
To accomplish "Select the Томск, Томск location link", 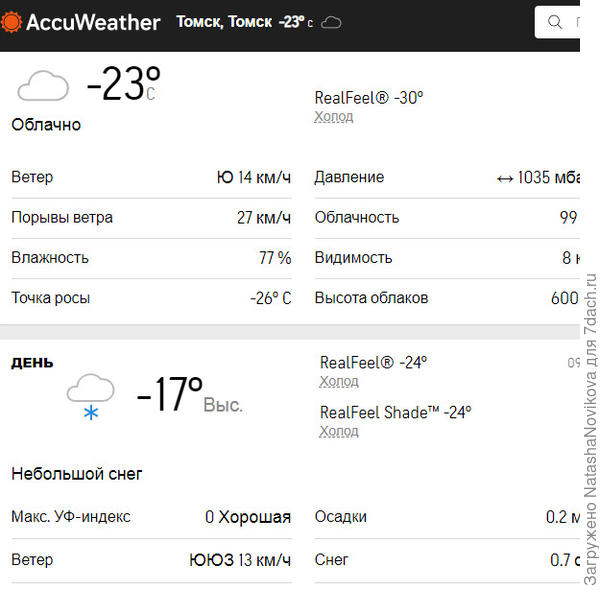I will coord(224,22).
